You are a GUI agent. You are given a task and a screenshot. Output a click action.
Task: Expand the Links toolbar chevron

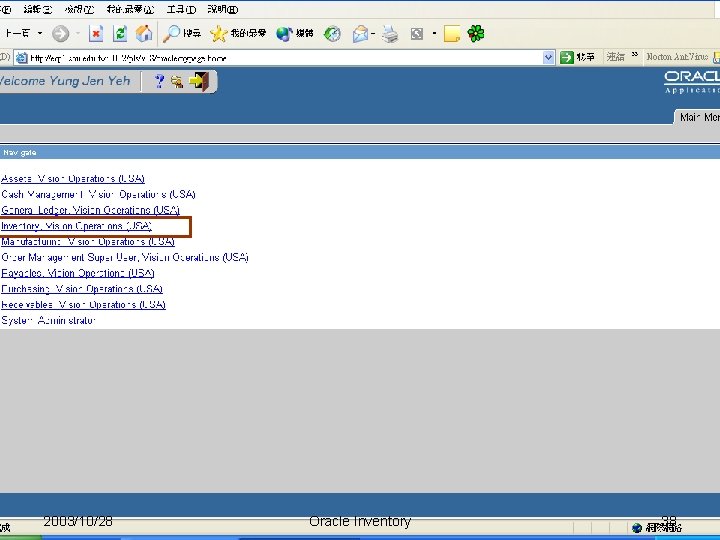click(635, 55)
